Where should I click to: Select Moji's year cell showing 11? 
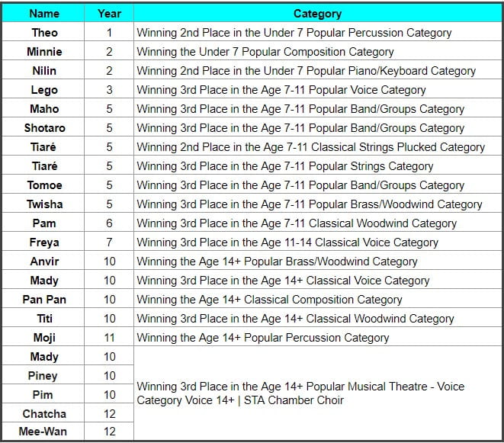[x=109, y=338]
